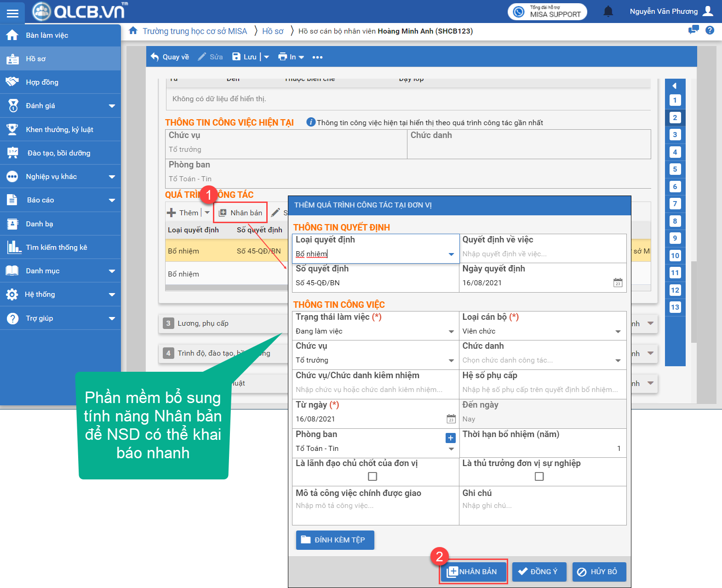Tick Là thủ trưởng đơn vị sự nghiệp checkbox

539,477
